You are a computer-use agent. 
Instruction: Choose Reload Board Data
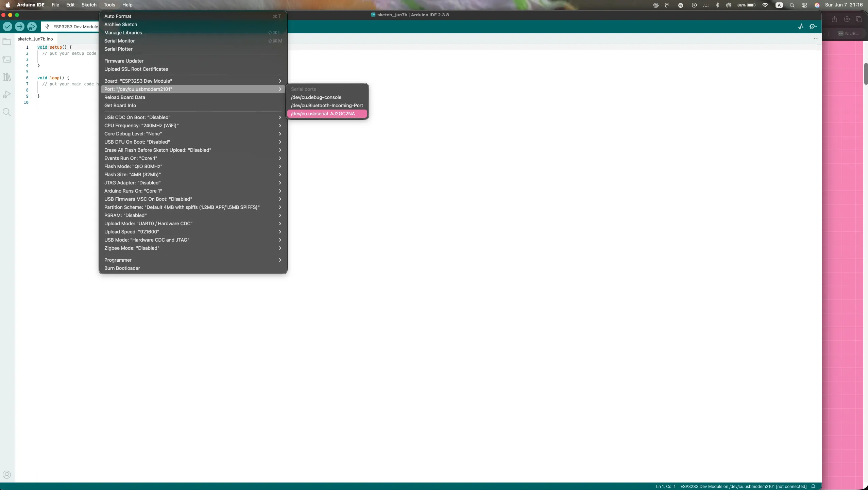point(193,97)
